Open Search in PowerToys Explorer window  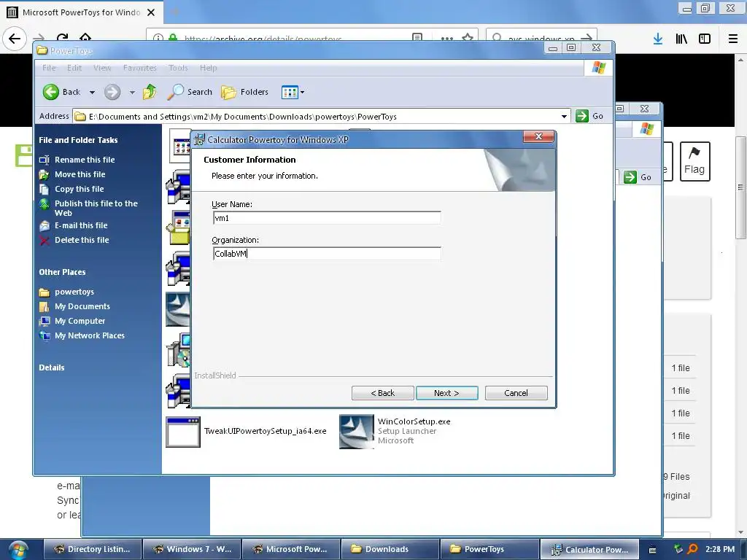pyautogui.click(x=190, y=92)
